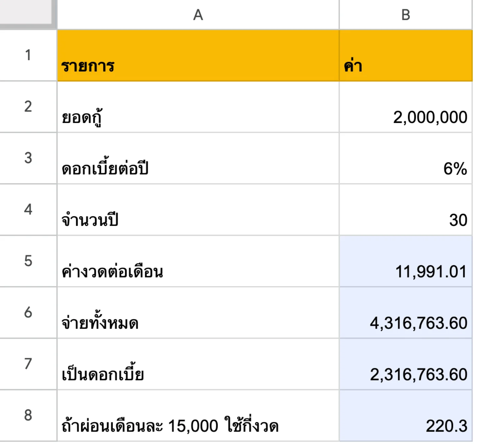
Task: Select row 3 header
Action: click(28, 158)
